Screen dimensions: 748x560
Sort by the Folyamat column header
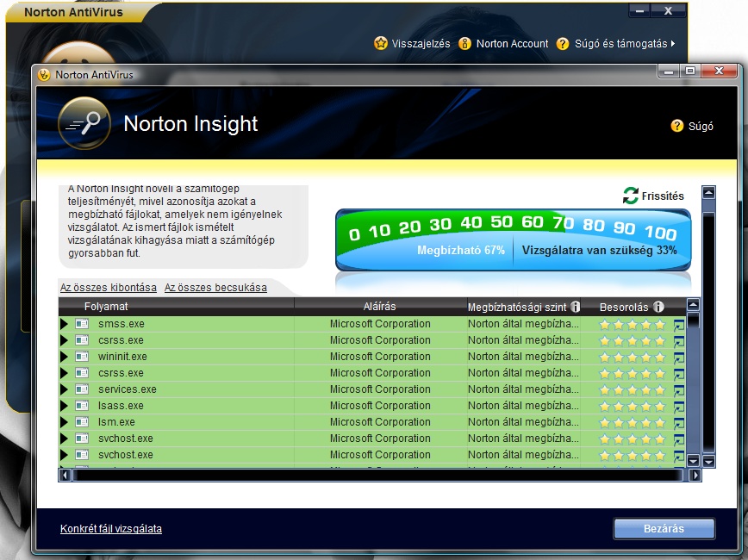(106, 307)
